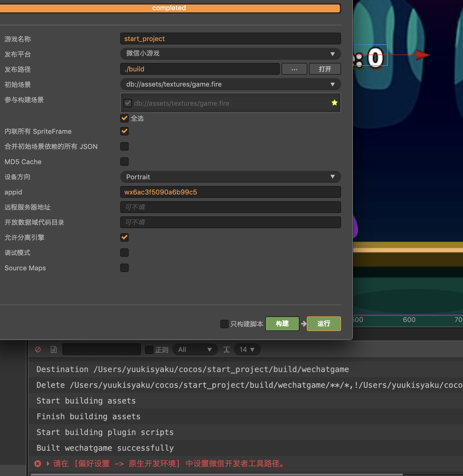Open the console log file icon
This screenshot has height=476, width=463.
point(54,349)
